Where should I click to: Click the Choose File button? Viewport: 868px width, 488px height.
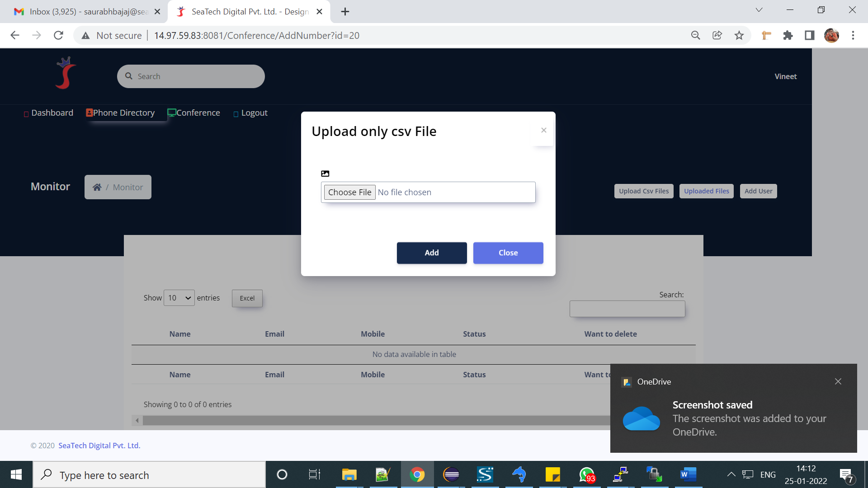coord(349,192)
